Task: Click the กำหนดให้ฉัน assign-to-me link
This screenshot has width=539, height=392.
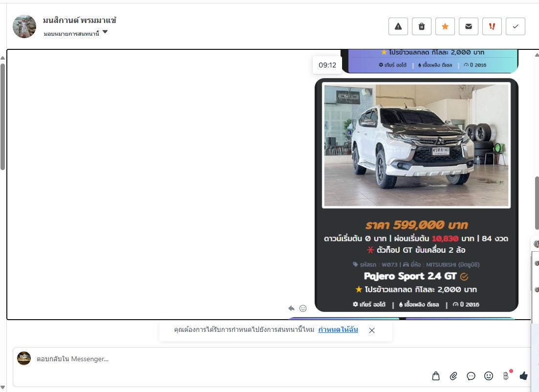Action: coord(338,329)
